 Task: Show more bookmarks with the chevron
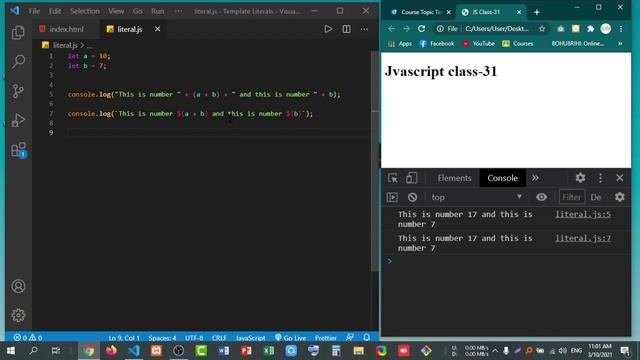(x=620, y=43)
